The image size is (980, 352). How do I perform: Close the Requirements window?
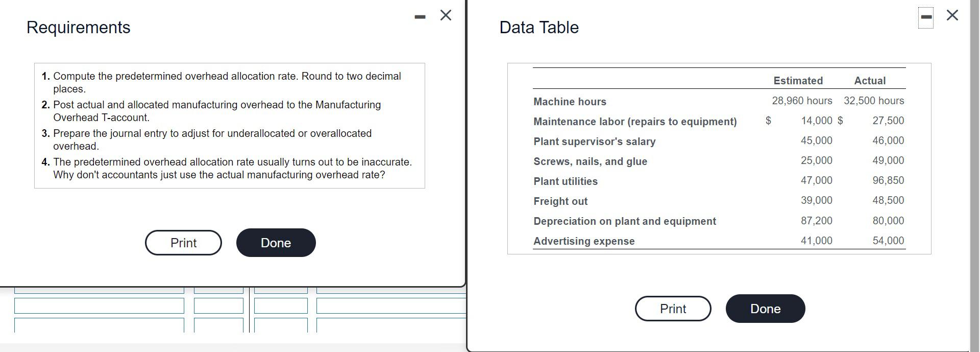[445, 15]
